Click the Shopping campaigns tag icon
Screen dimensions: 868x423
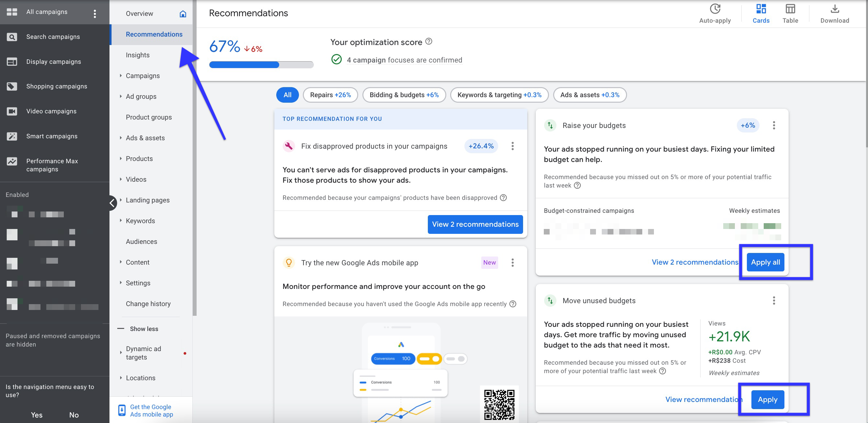point(12,86)
